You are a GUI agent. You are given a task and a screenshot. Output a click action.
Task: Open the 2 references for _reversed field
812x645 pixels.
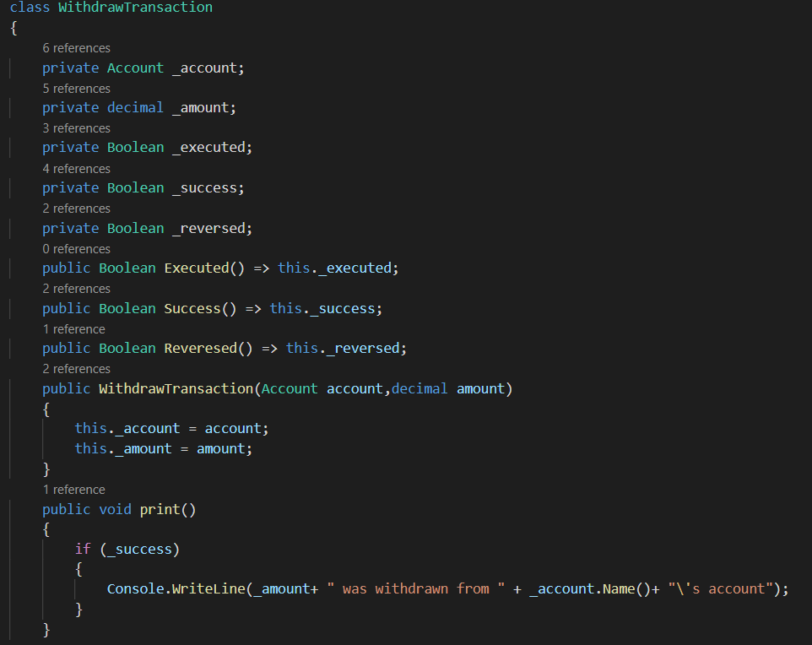(x=76, y=208)
